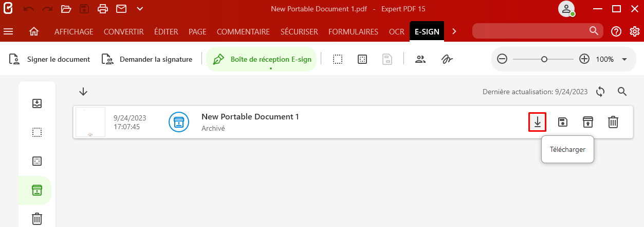Open the handwritten signature icon
Screen dimensions: 644x227
point(447,59)
